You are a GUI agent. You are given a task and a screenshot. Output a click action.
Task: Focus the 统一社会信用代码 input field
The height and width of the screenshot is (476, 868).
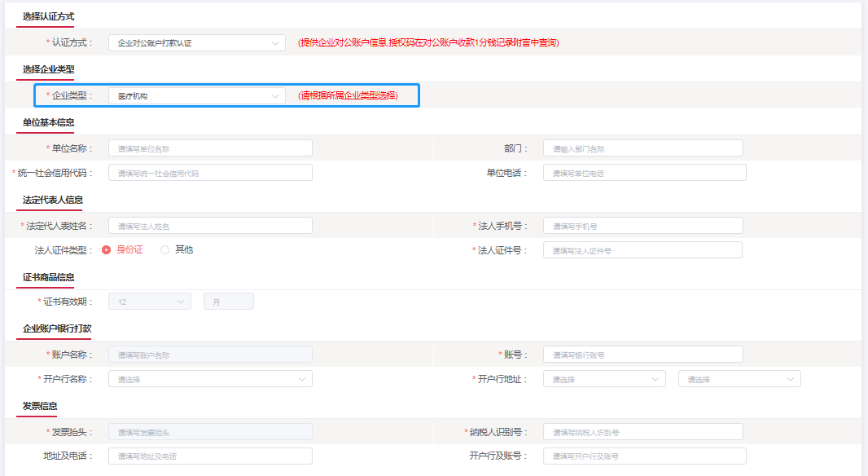pos(210,173)
